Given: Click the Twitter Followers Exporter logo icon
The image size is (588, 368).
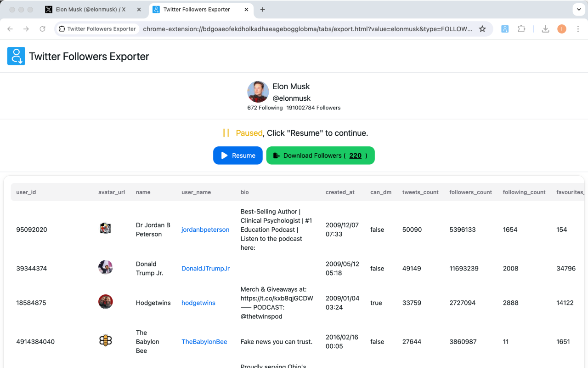Looking at the screenshot, I should point(16,56).
